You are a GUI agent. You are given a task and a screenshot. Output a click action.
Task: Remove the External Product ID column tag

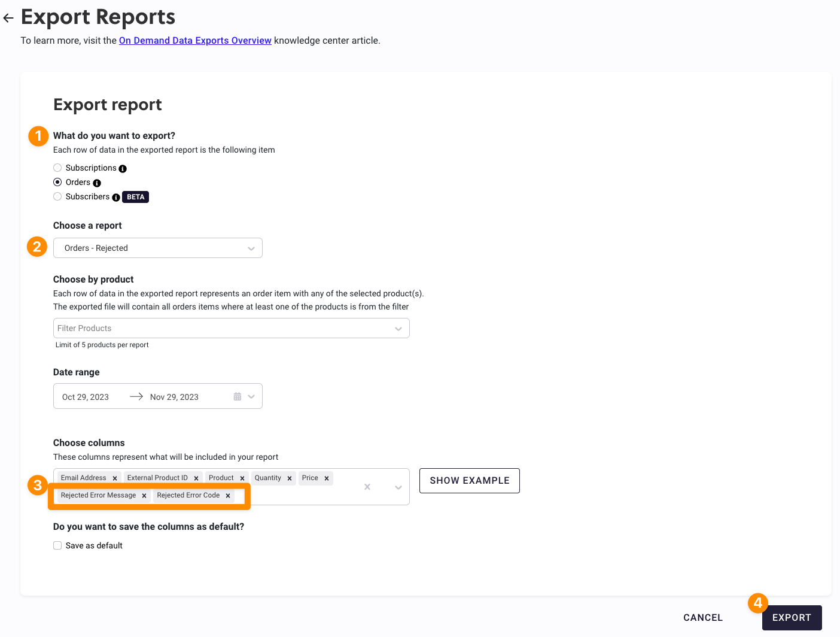tap(196, 478)
